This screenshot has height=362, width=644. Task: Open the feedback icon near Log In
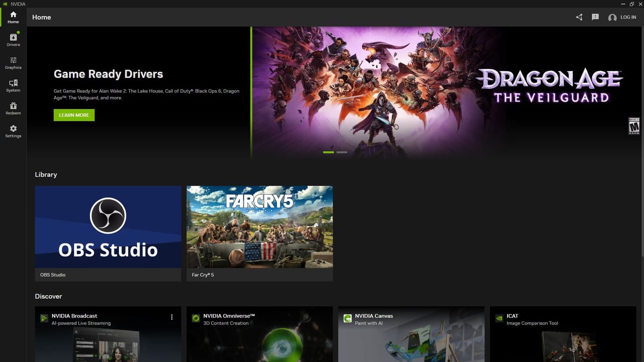coord(595,17)
